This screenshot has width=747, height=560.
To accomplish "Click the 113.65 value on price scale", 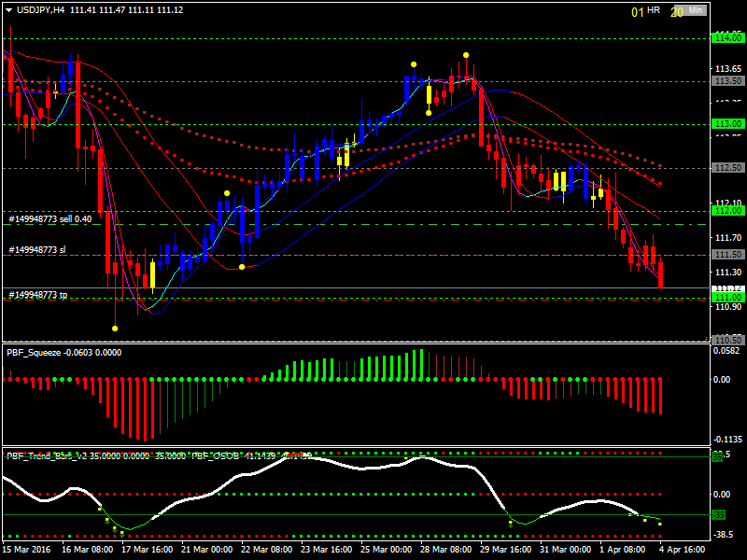I will click(x=728, y=68).
